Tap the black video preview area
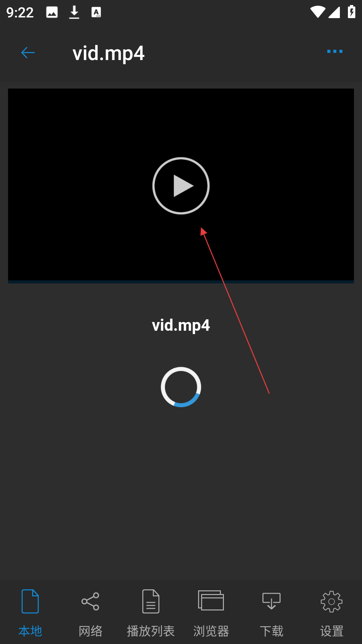Viewport: 362px width, 644px height. [181, 184]
